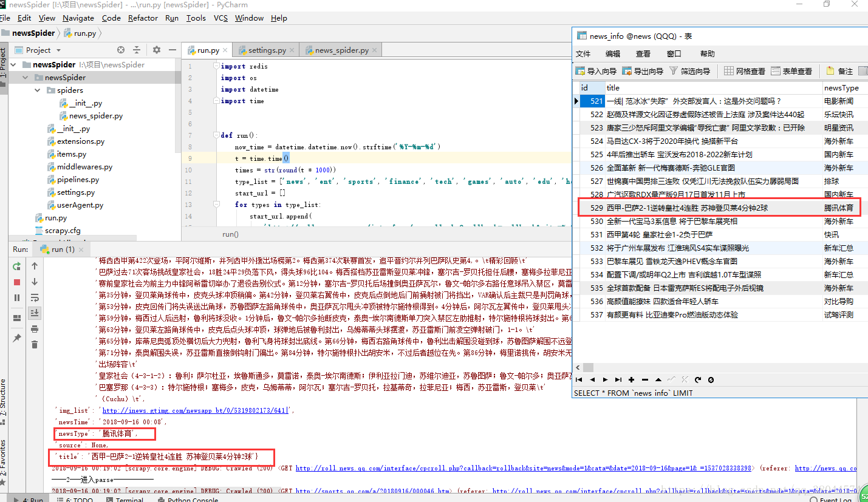Delete the current record with the minus icon
Image resolution: width=868 pixels, height=502 pixels.
pos(644,379)
